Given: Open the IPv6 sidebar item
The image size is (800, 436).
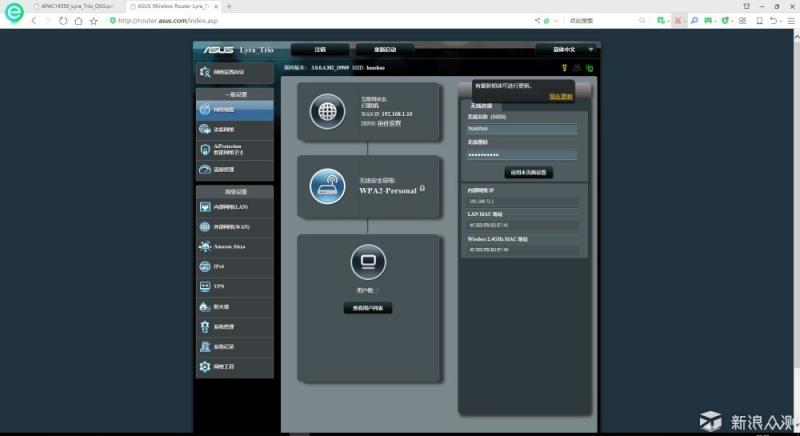Looking at the screenshot, I should pyautogui.click(x=234, y=267).
